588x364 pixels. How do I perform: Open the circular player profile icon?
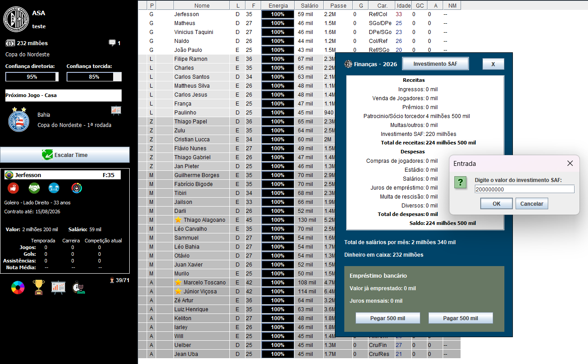tap(76, 188)
